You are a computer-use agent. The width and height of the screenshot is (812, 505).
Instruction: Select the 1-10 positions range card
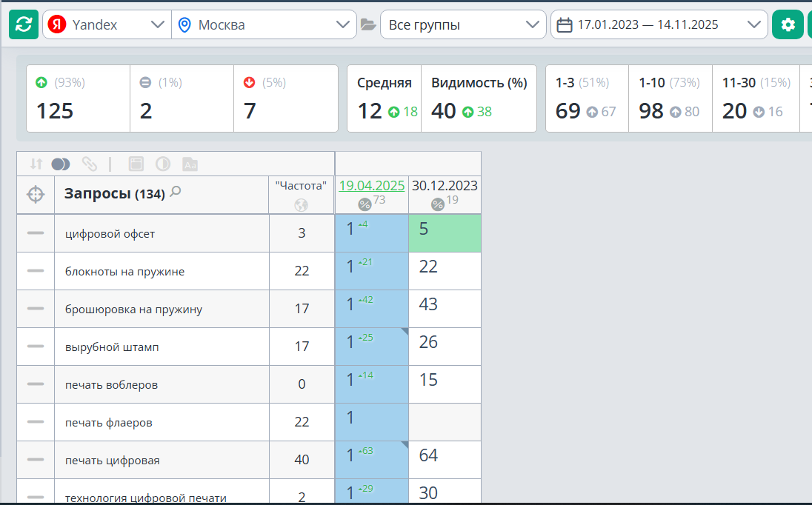(x=670, y=98)
